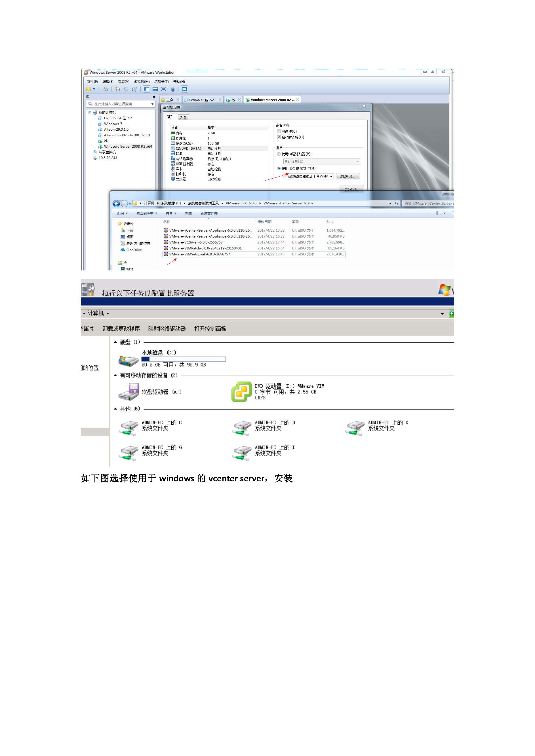Select 使用物理驱动器(P) radio button
This screenshot has width=535, height=756.
click(279, 154)
